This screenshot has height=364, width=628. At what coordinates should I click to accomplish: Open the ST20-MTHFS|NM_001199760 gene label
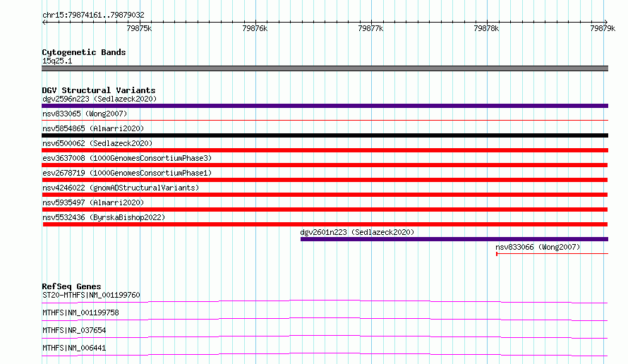[x=91, y=295]
